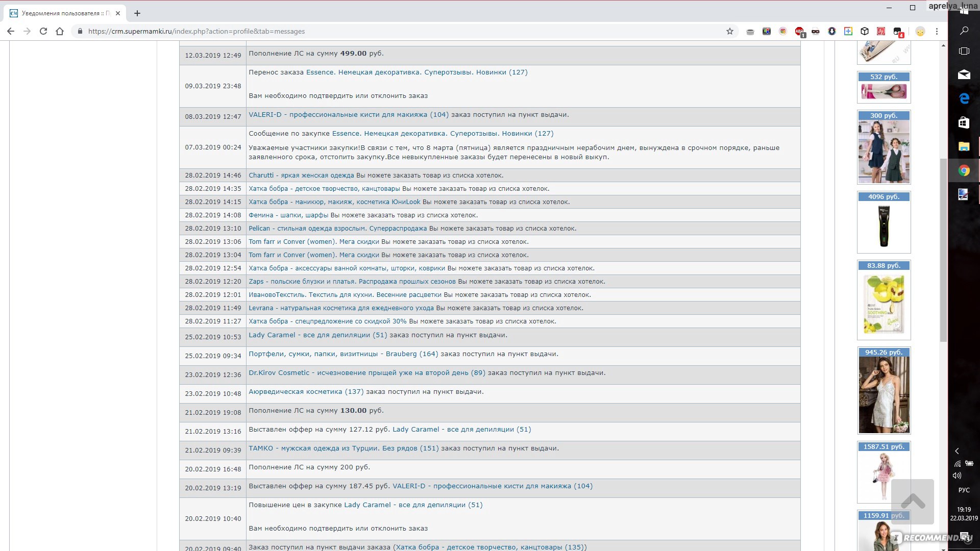Screen dimensions: 980x551
Task: Open the 945.26 руб. nightgown thumbnail
Action: 884,391
